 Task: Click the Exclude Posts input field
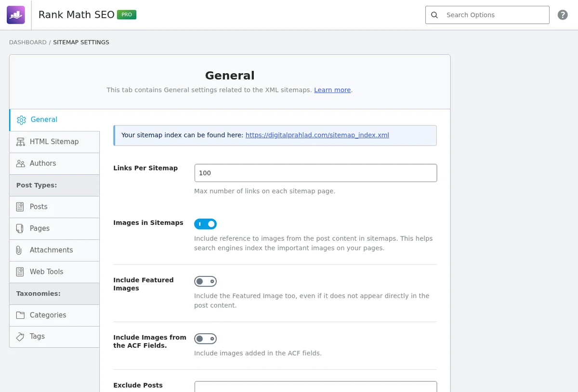(x=315, y=386)
